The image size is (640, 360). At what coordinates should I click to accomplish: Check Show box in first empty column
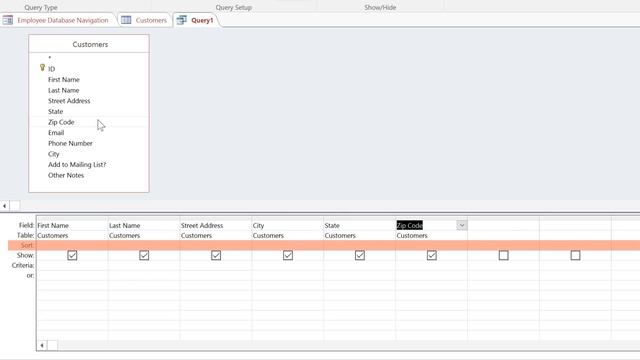point(503,255)
